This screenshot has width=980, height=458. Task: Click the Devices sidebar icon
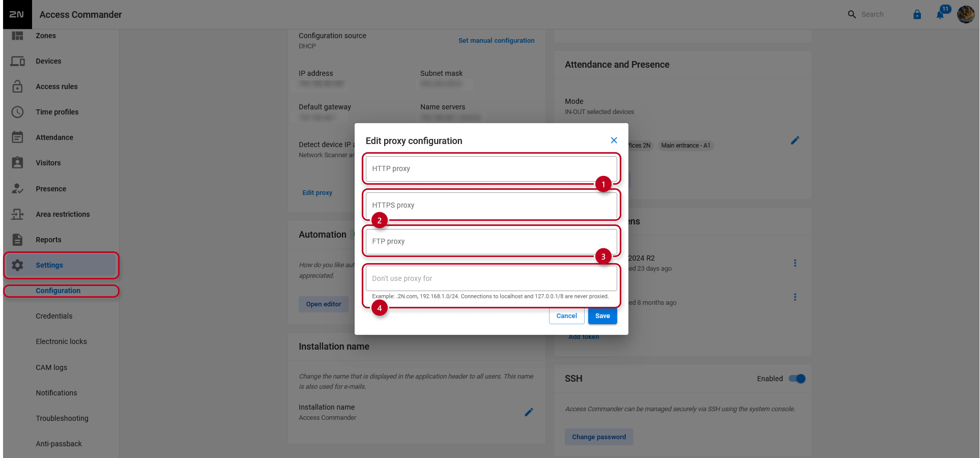point(18,61)
